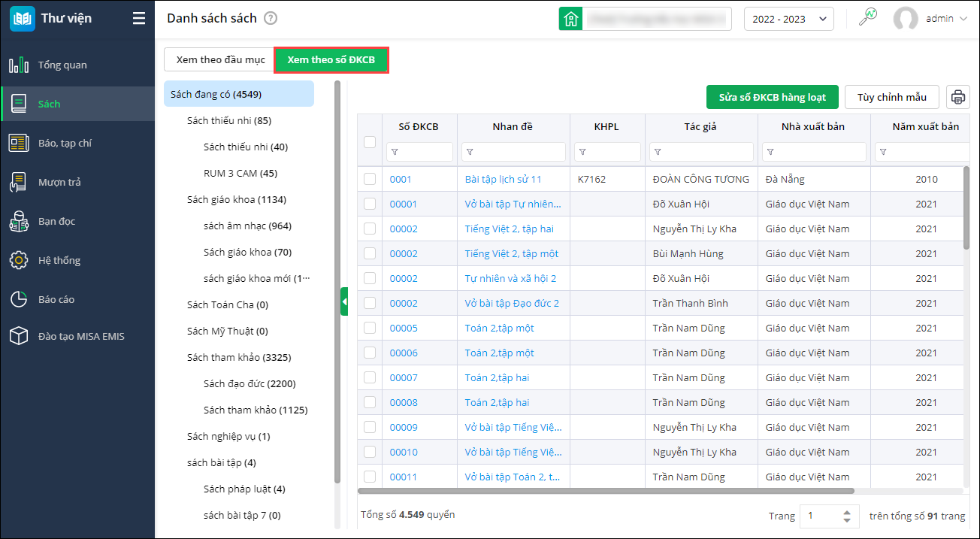Tick the select-all checkbox in table header
This screenshot has width=980, height=539.
coord(370,141)
